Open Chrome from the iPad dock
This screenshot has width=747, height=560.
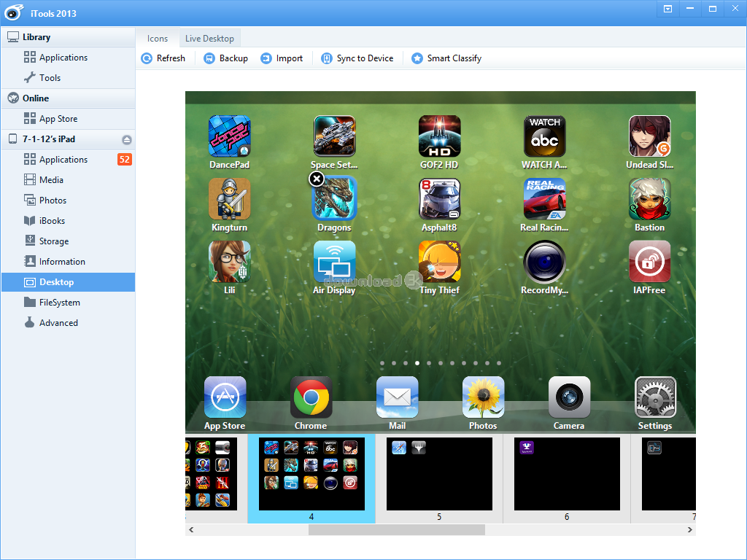coord(311,397)
